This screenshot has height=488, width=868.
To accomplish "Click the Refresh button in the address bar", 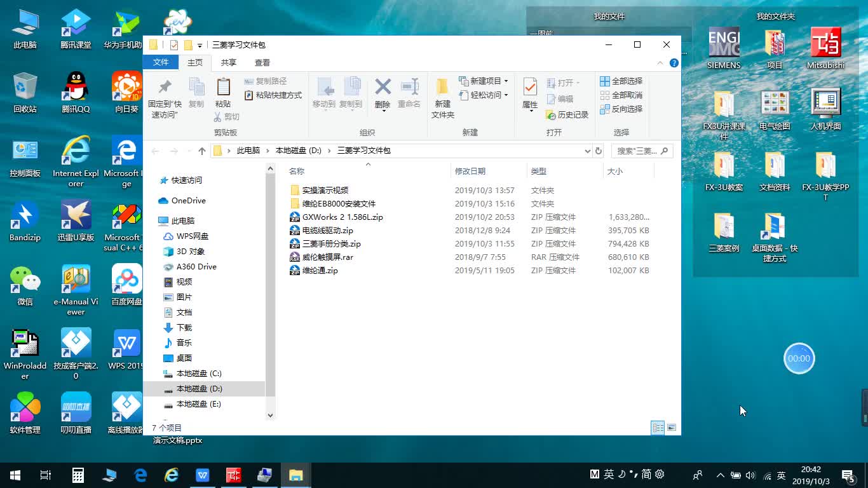I will point(598,151).
